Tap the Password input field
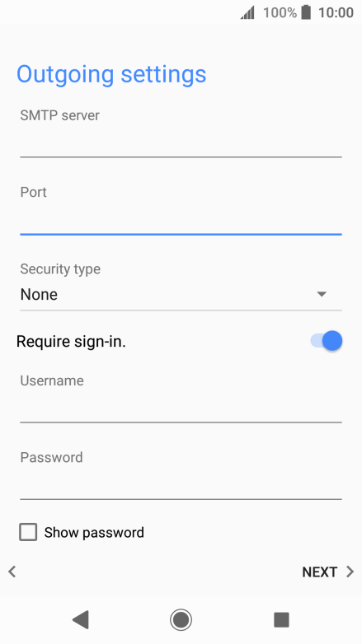The height and width of the screenshot is (644, 362). tap(181, 484)
